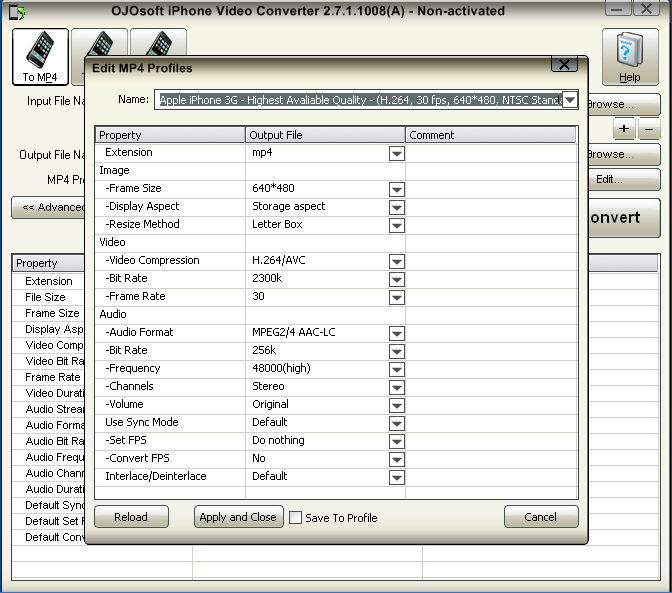Open the Frame Rate dropdown arrow
The height and width of the screenshot is (593, 672).
coord(397,297)
